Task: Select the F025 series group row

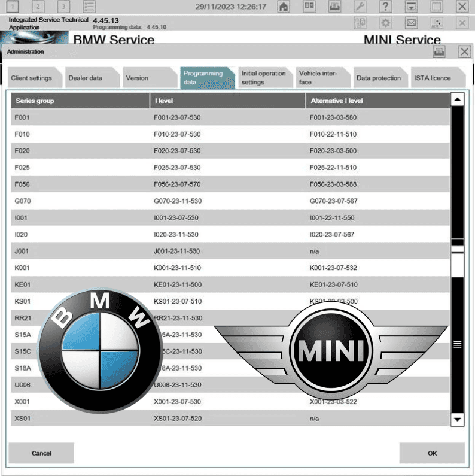Action: pyautogui.click(x=230, y=168)
